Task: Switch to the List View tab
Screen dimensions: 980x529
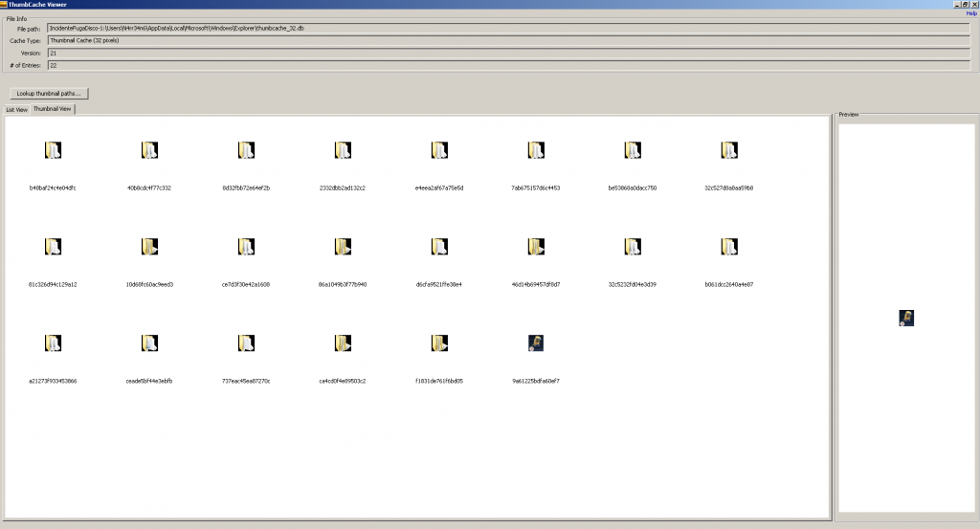Action: tap(16, 110)
